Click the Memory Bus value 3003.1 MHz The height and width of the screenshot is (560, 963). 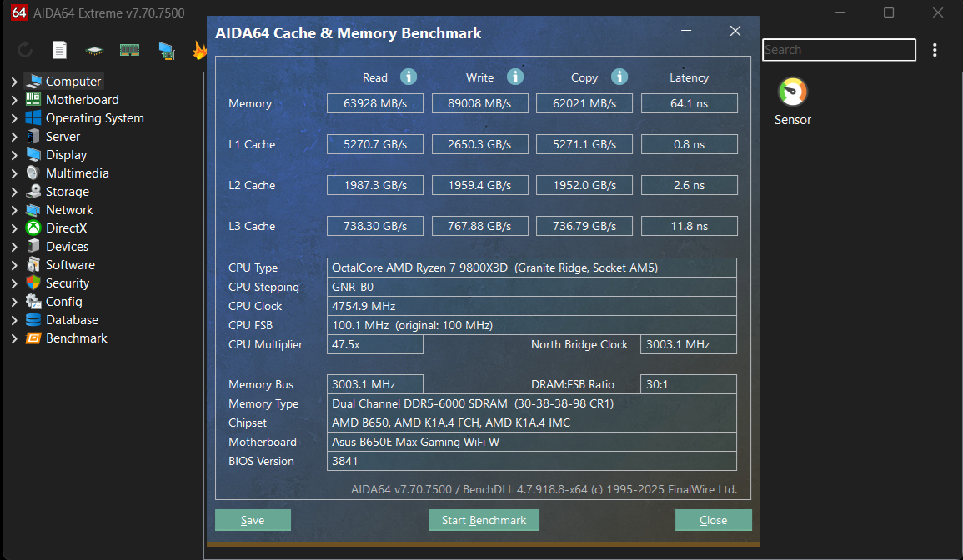click(375, 384)
